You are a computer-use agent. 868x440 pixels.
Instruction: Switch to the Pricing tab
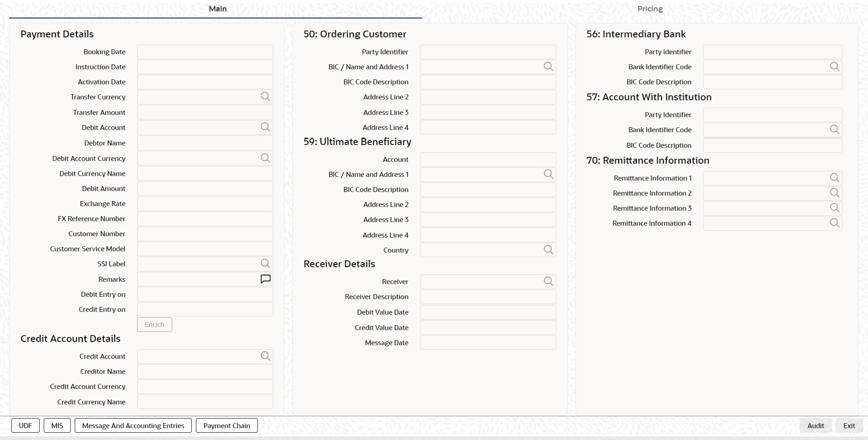point(650,9)
